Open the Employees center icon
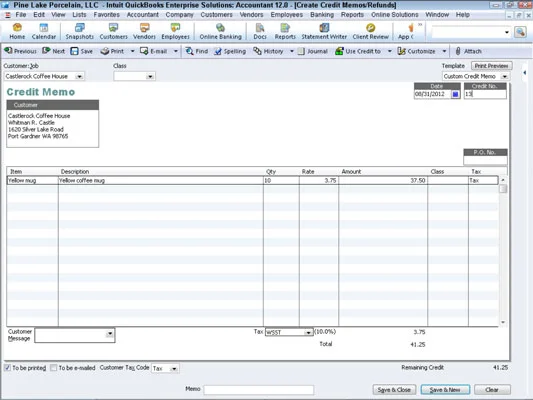533x400 pixels. [175, 31]
